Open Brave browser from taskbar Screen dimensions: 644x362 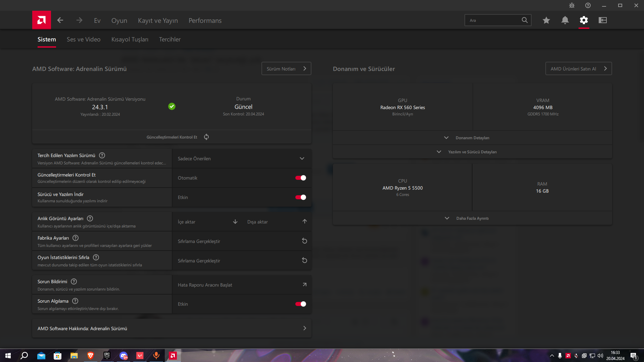(x=90, y=356)
